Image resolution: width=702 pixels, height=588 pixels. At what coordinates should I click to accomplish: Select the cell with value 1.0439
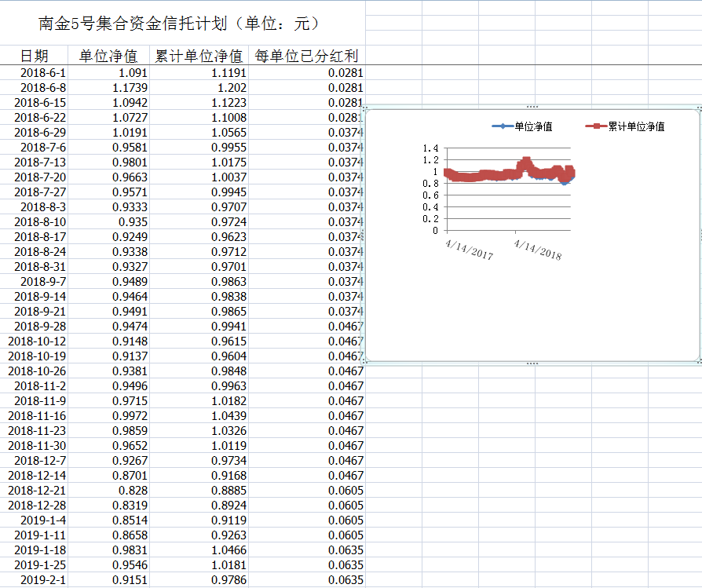tap(199, 416)
